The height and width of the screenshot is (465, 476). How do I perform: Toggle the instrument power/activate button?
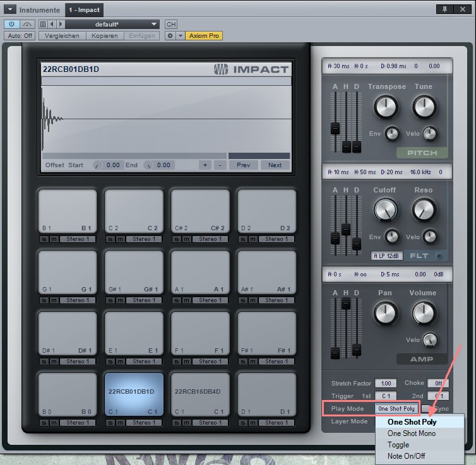pyautogui.click(x=12, y=24)
